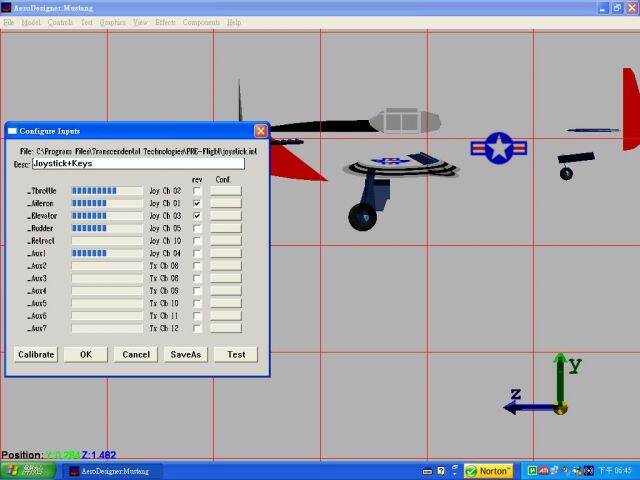The height and width of the screenshot is (480, 640).
Task: Click the Aux1 level bar
Action: 107,253
